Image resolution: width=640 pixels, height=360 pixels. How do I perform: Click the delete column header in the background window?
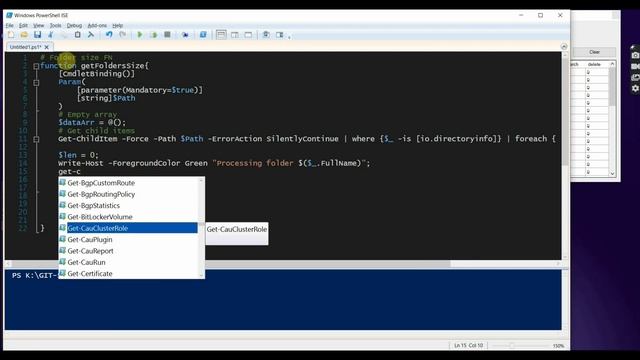[594, 64]
